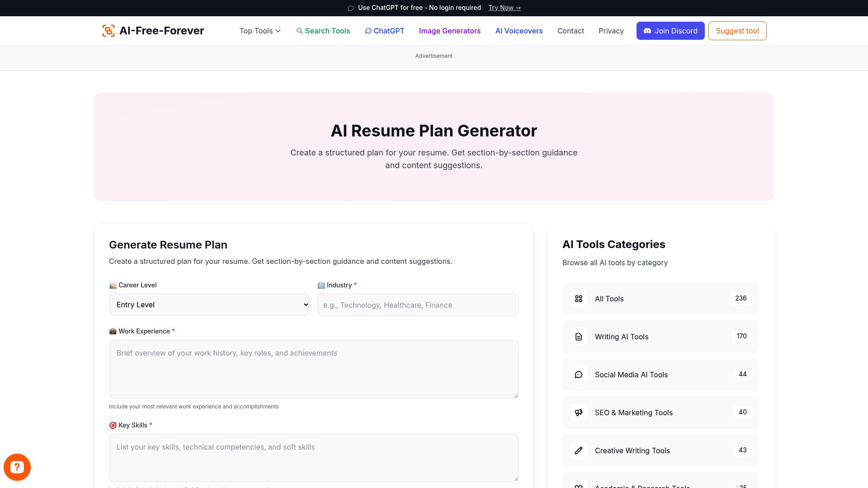This screenshot has height=488, width=868.
Task: Click the Try Now link in the banner
Action: 504,8
